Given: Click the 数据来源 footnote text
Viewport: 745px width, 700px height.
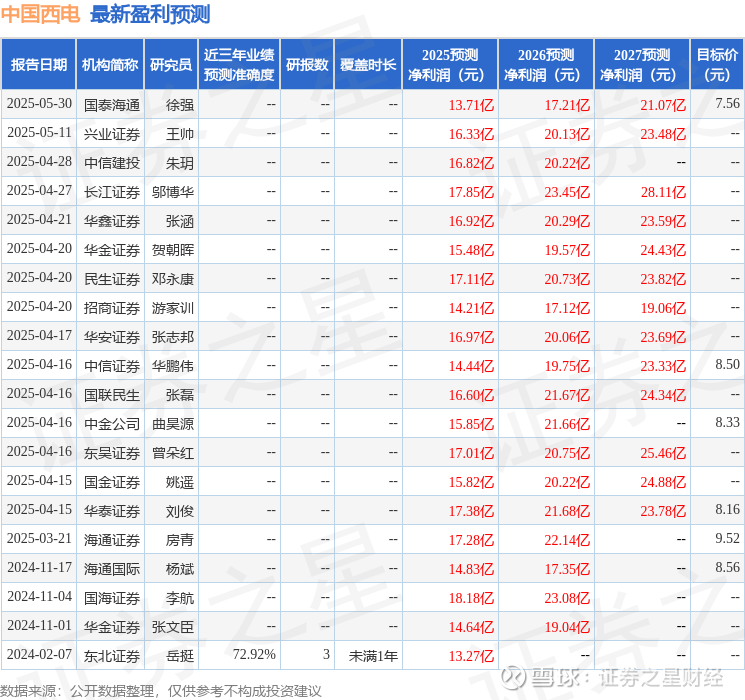Looking at the screenshot, I should pos(161,690).
